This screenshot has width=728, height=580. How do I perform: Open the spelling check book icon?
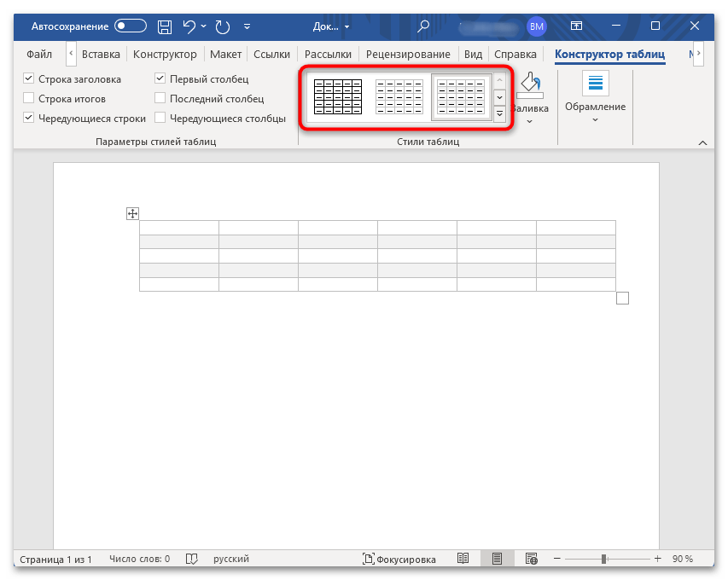[192, 559]
